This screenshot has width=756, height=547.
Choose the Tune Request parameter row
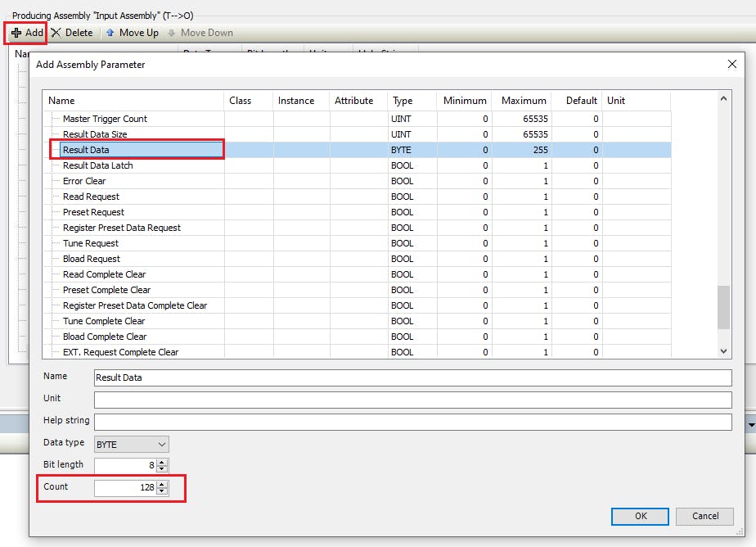(90, 243)
